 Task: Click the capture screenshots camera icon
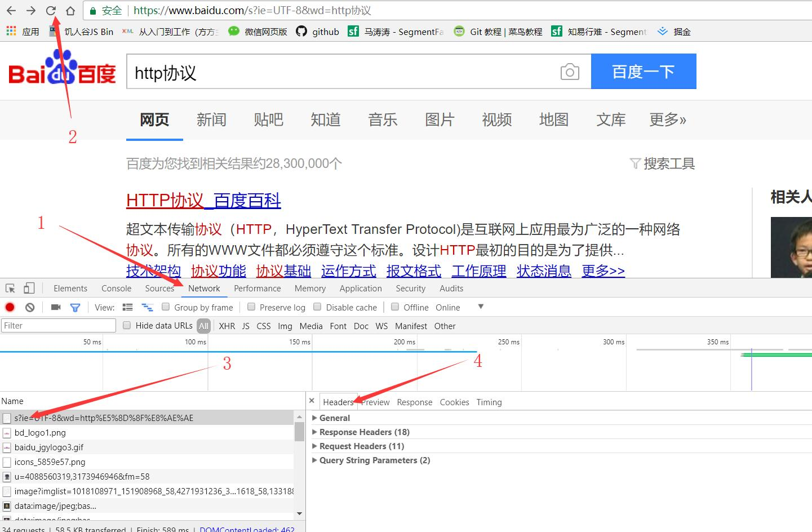coord(56,307)
